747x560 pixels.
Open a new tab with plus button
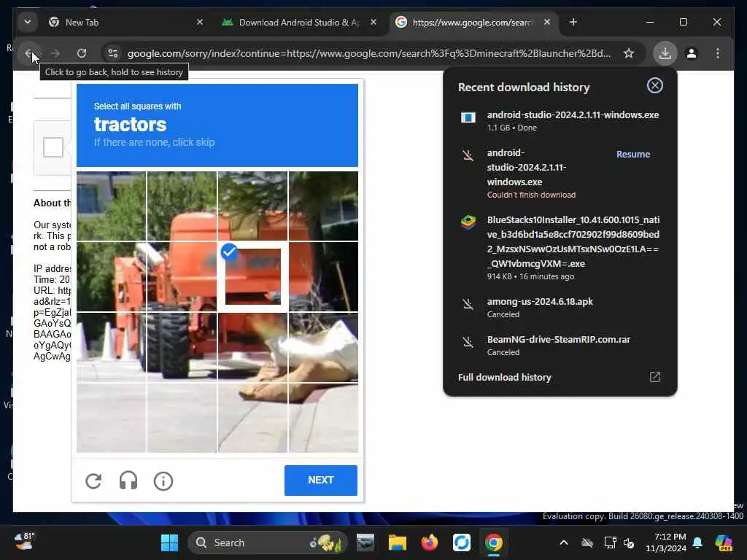[573, 22]
